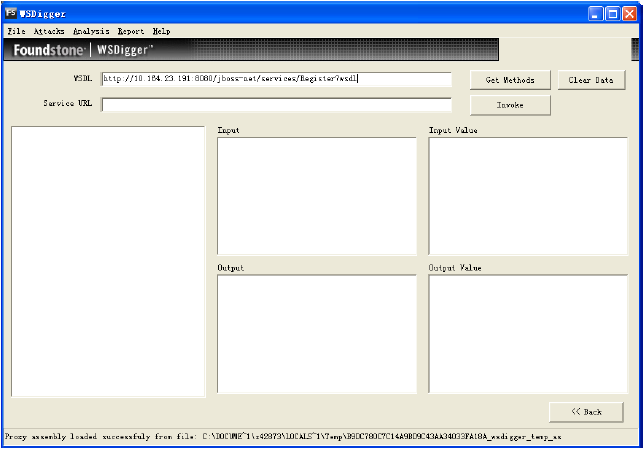
Task: Focus the WSDL address input field
Action: (276, 79)
